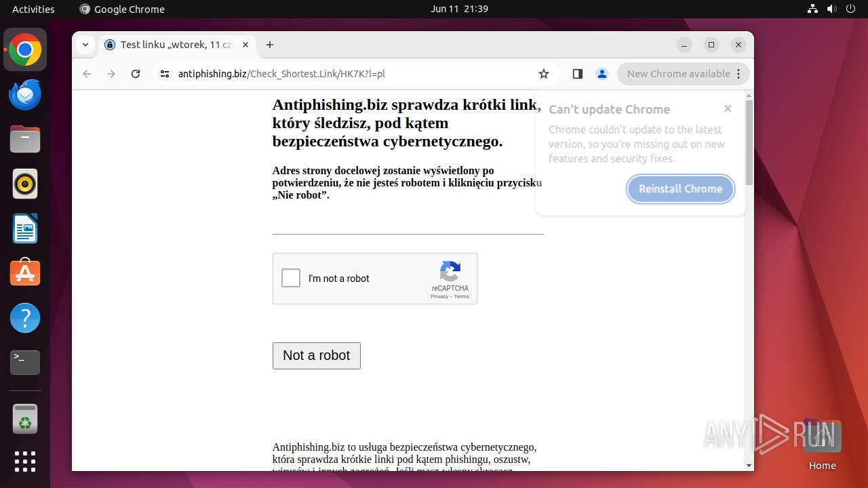Open the reCAPTCHA Privacy link
The width and height of the screenshot is (868, 488).
tap(439, 296)
